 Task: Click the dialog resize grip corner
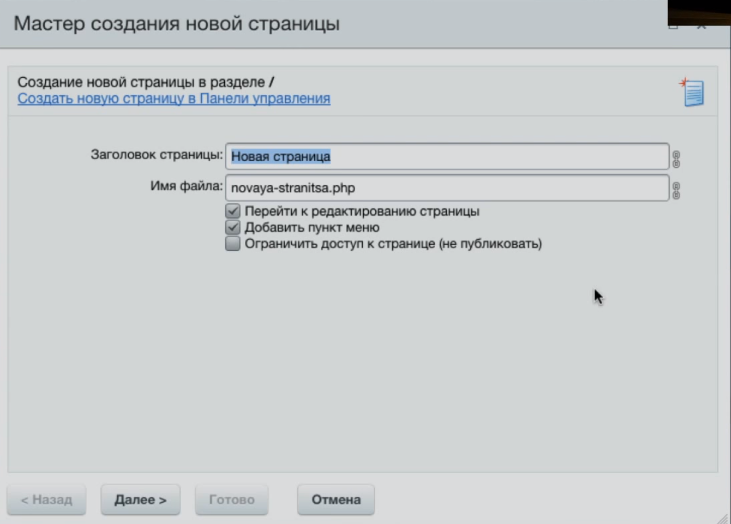(x=723, y=518)
